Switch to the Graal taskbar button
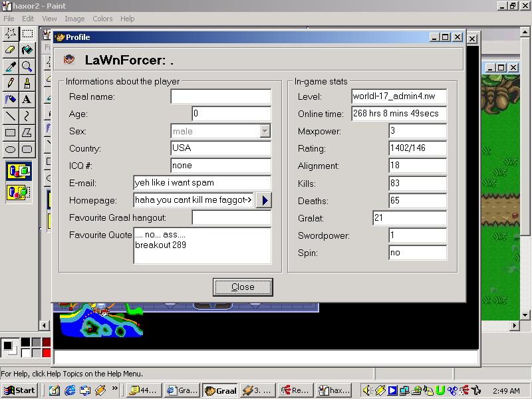The image size is (532, 399). 221,390
